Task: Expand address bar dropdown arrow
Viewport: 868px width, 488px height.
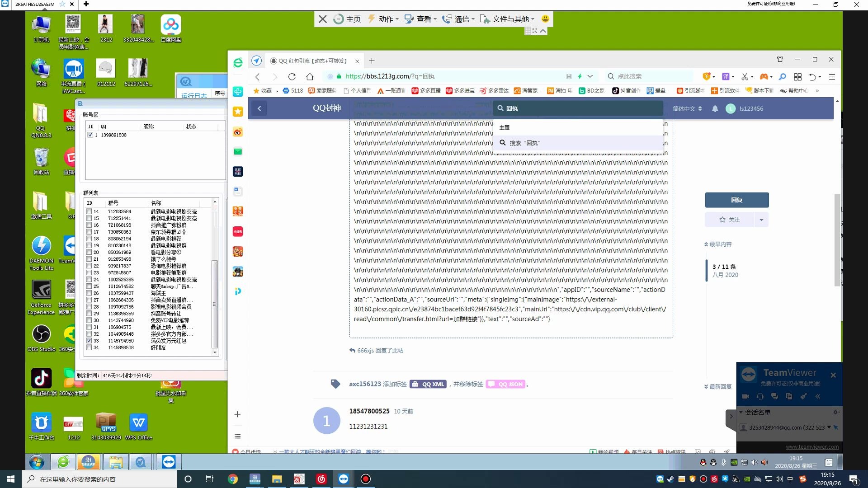Action: point(590,77)
